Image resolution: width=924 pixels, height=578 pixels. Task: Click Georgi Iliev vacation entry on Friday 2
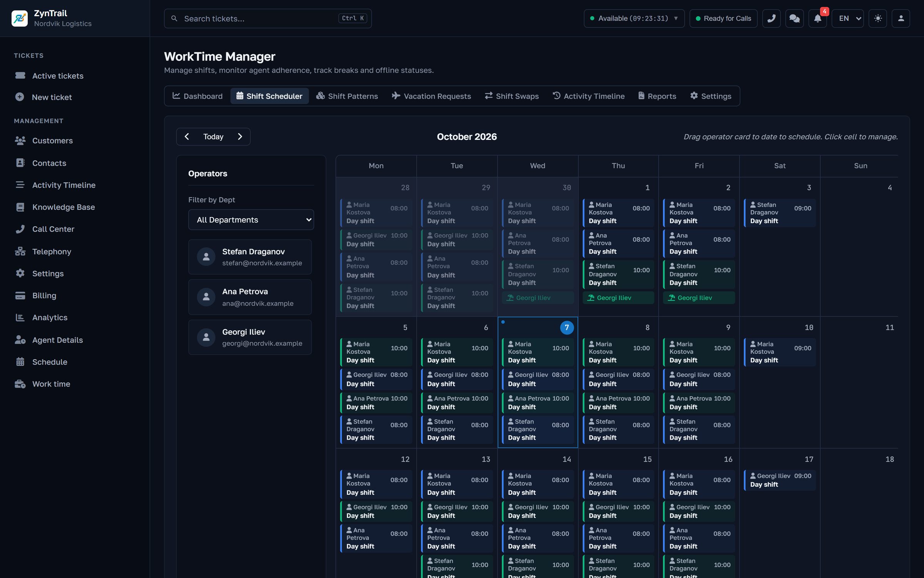point(699,298)
